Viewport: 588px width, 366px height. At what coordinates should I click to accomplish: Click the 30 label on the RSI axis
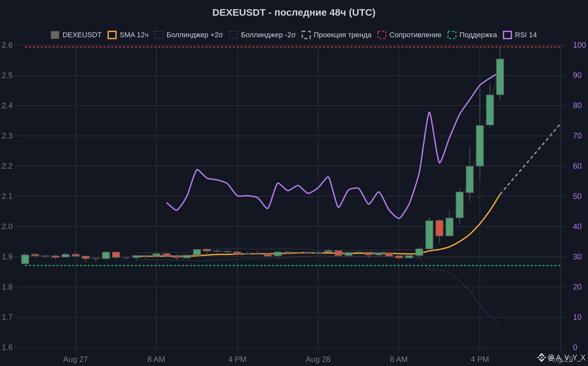pyautogui.click(x=577, y=257)
